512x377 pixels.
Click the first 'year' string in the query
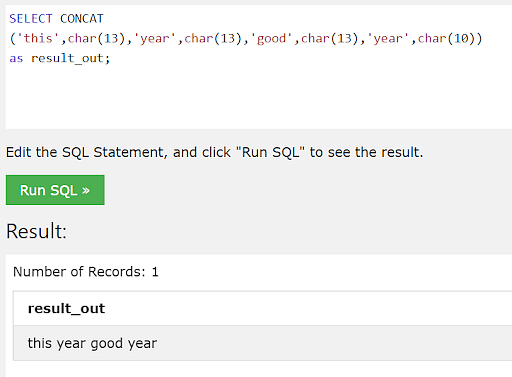pyautogui.click(x=155, y=39)
